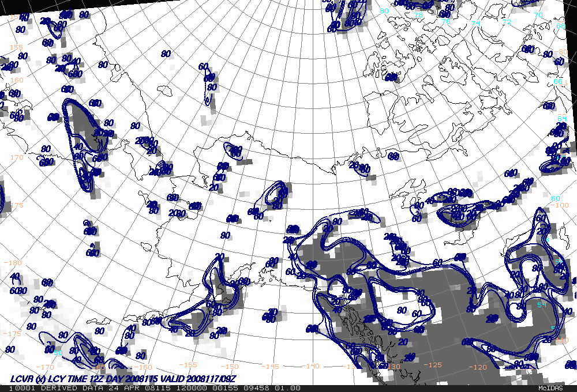Image resolution: width=577 pixels, height=392 pixels.
Task: Click the cyan '74' latitude label
Action: coord(476,23)
